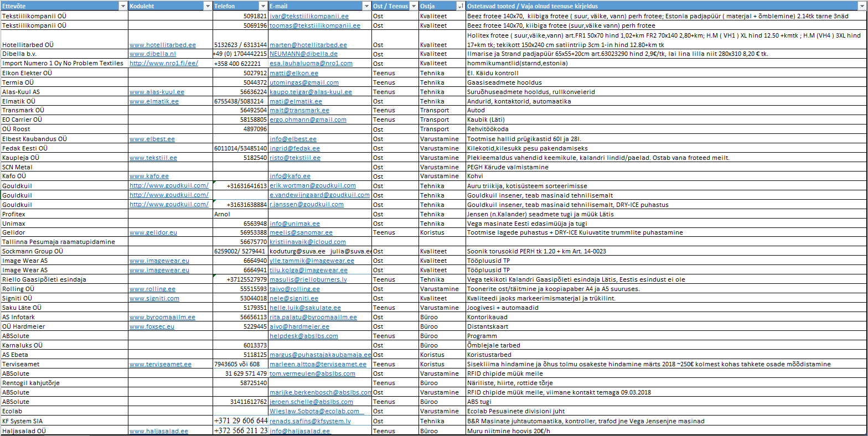Click the e.vandewijngaard@goudkuil.com email link
The height and width of the screenshot is (436, 868).
tap(320, 195)
